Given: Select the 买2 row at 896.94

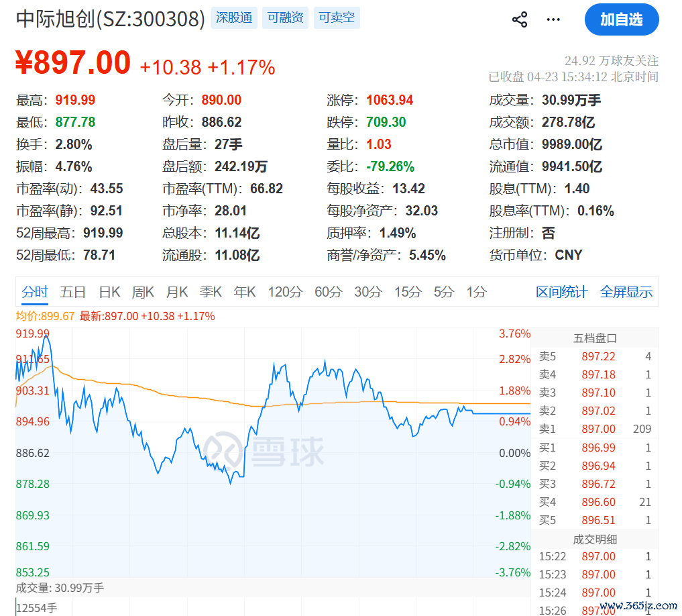Looking at the screenshot, I should [x=595, y=466].
